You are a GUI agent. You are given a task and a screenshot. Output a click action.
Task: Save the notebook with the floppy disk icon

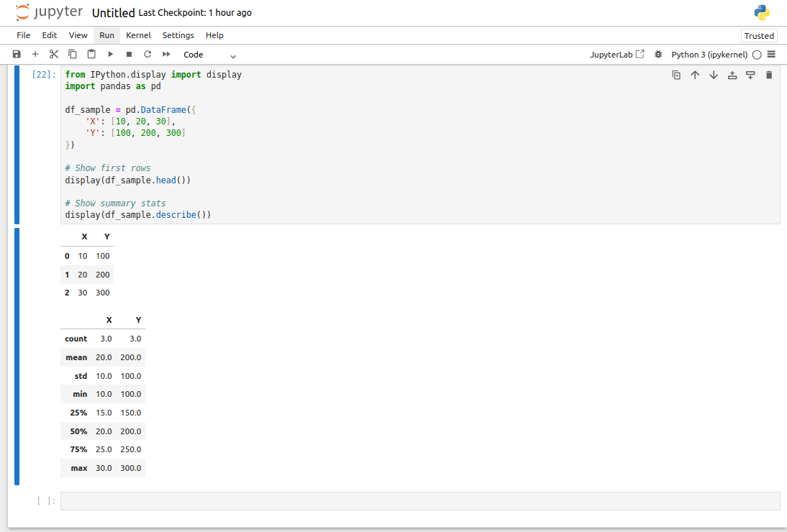coord(17,55)
